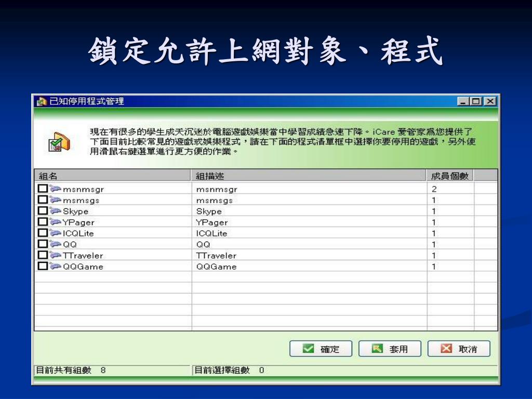
Task: Click the ICQLite description cell
Action: [309, 233]
